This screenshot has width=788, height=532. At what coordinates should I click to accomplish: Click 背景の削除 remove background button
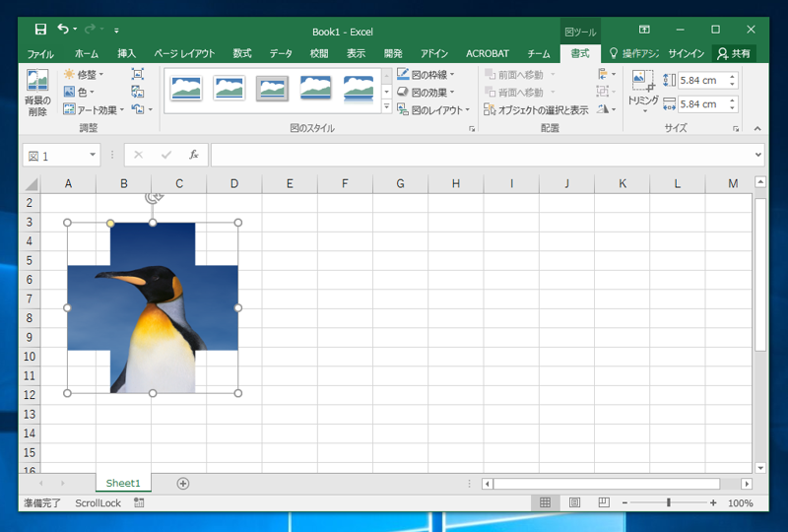(37, 94)
